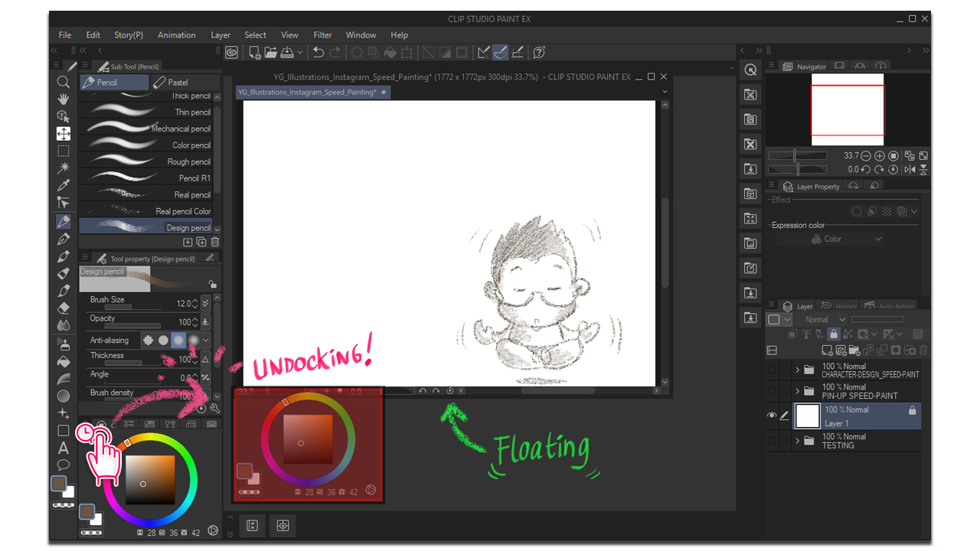Open the tool property wrench settings
This screenshot has width=980, height=551.
point(215,409)
